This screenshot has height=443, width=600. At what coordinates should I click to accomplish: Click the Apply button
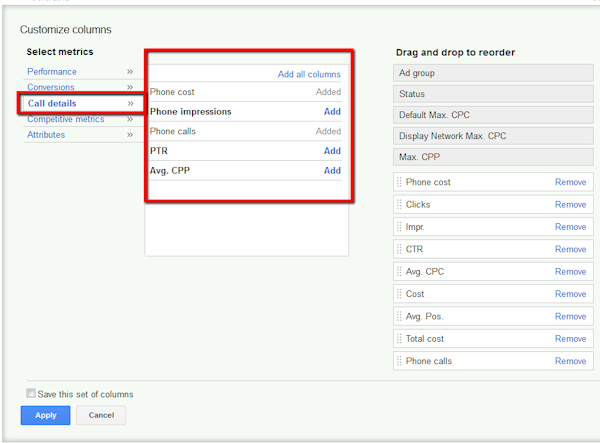(46, 415)
